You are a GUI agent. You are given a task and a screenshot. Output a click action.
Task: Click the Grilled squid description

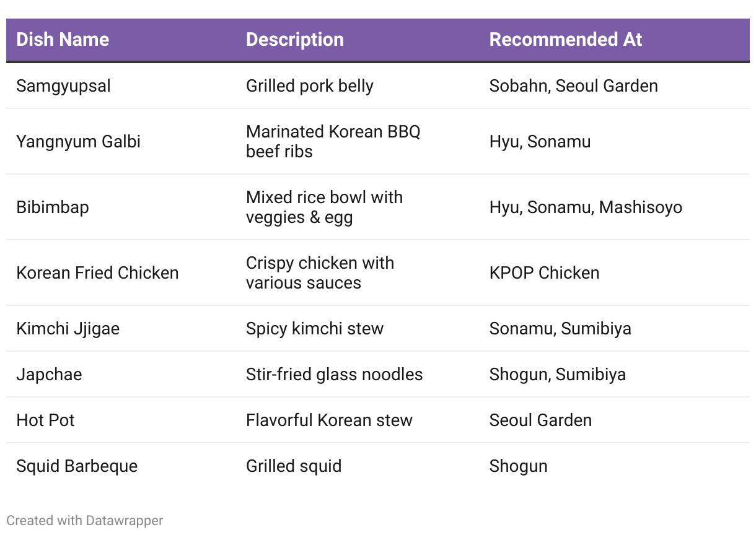[x=294, y=466]
